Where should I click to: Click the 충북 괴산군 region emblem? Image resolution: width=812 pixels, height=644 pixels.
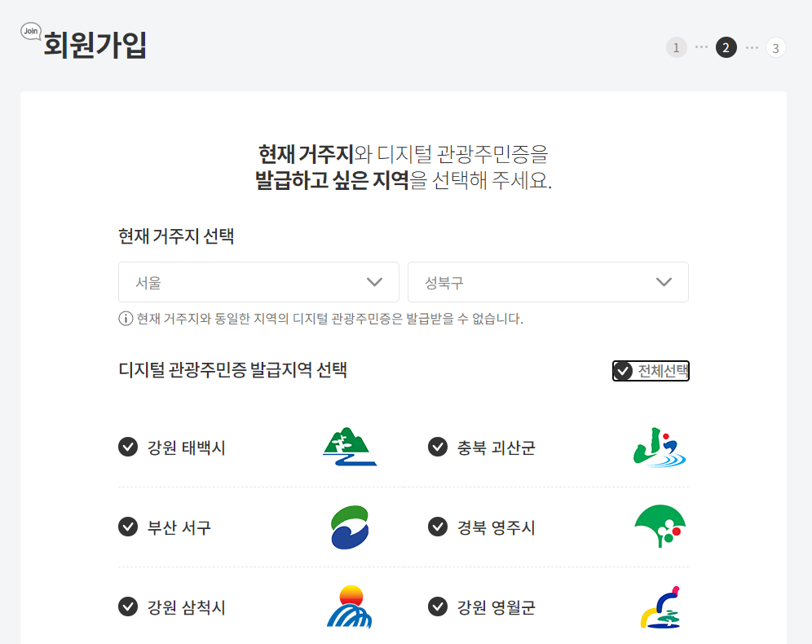[x=659, y=446]
